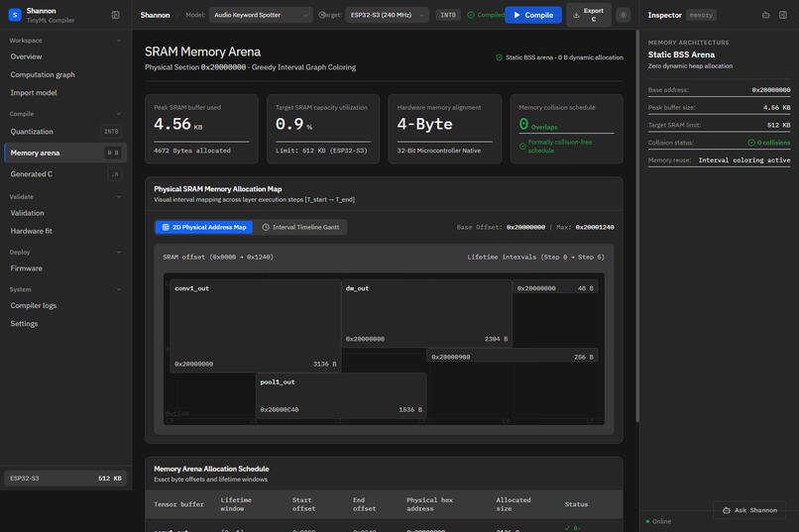Select the 256 B block at 0x20000900
This screenshot has height=532, width=799.
513,357
